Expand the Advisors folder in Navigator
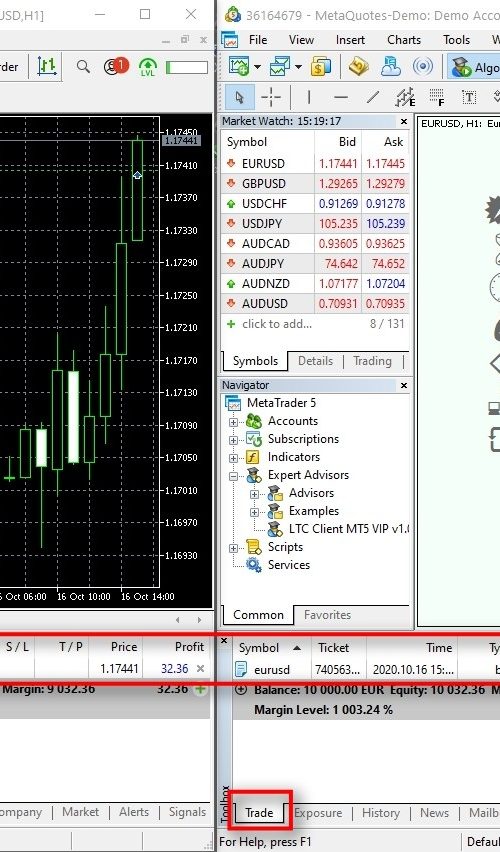This screenshot has width=500, height=852. click(x=254, y=494)
